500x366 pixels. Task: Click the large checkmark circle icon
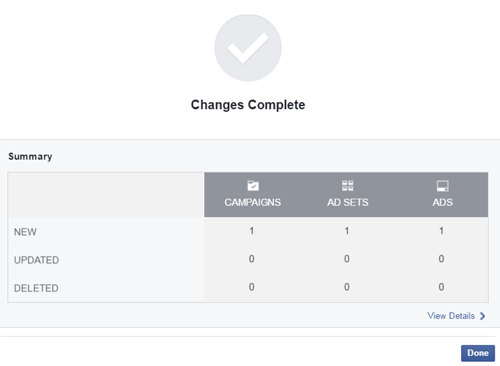(x=248, y=48)
